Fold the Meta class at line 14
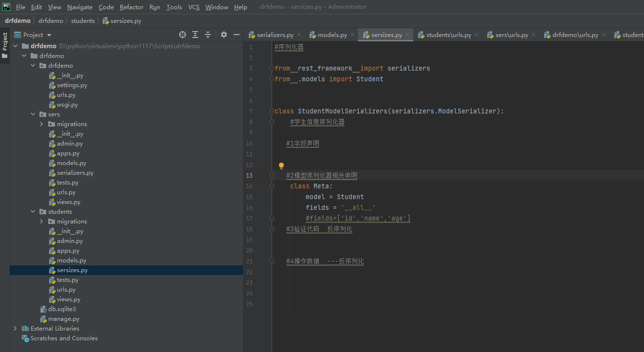The image size is (644, 352). [272, 186]
